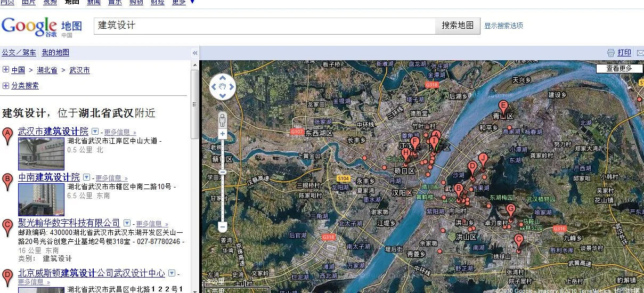The height and width of the screenshot is (293, 644).
Task: Open the 更多 dropdown in top navigation
Action: coord(183,2)
